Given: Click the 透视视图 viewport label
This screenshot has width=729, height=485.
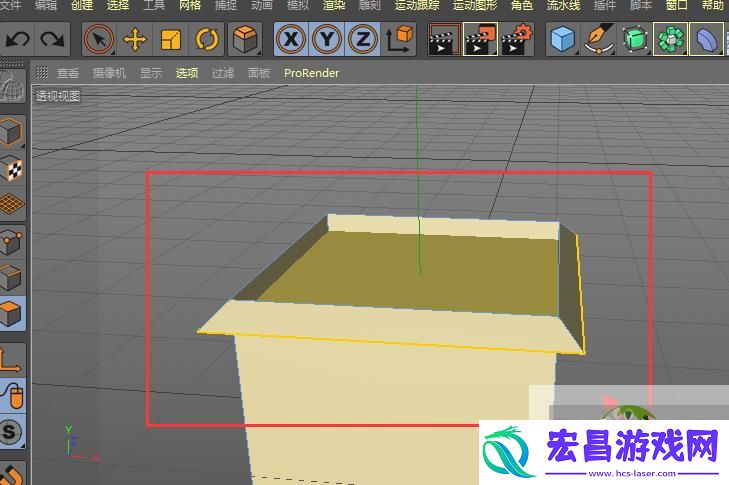Looking at the screenshot, I should pos(58,96).
